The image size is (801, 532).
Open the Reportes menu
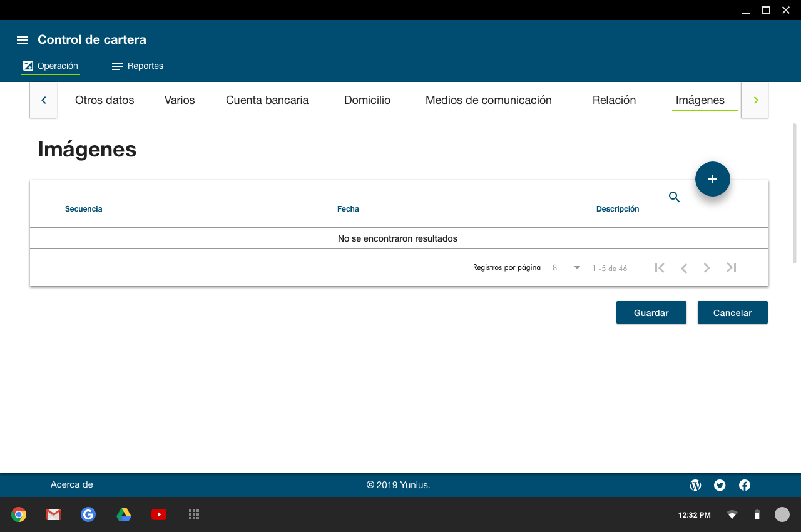point(138,66)
